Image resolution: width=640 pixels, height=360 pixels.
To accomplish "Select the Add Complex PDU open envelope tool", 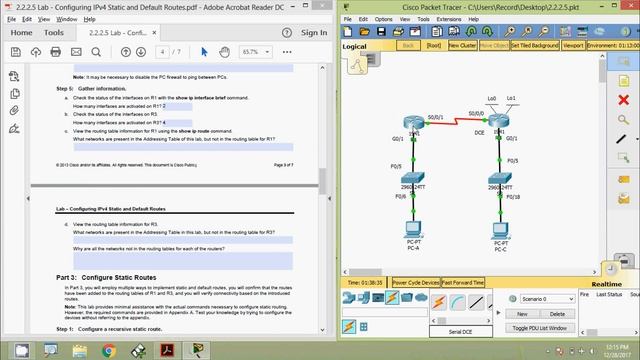I will tap(623, 199).
